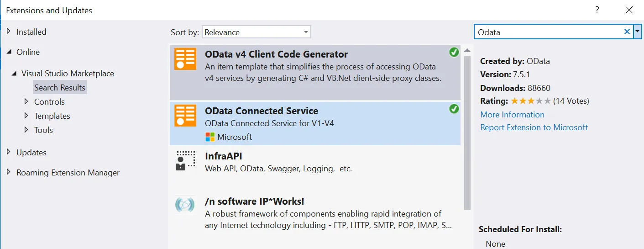Click into the Odata search field
Image resolution: width=644 pixels, height=249 pixels.
[x=548, y=32]
